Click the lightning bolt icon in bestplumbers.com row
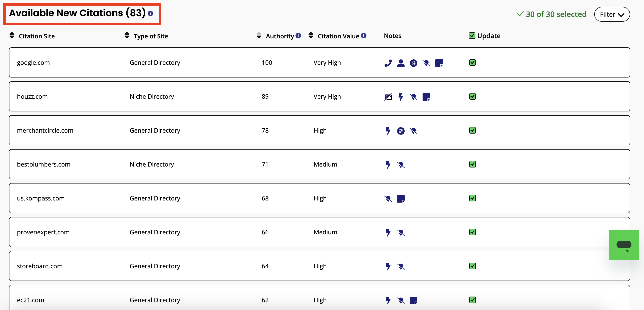This screenshot has height=310, width=644. pos(388,165)
